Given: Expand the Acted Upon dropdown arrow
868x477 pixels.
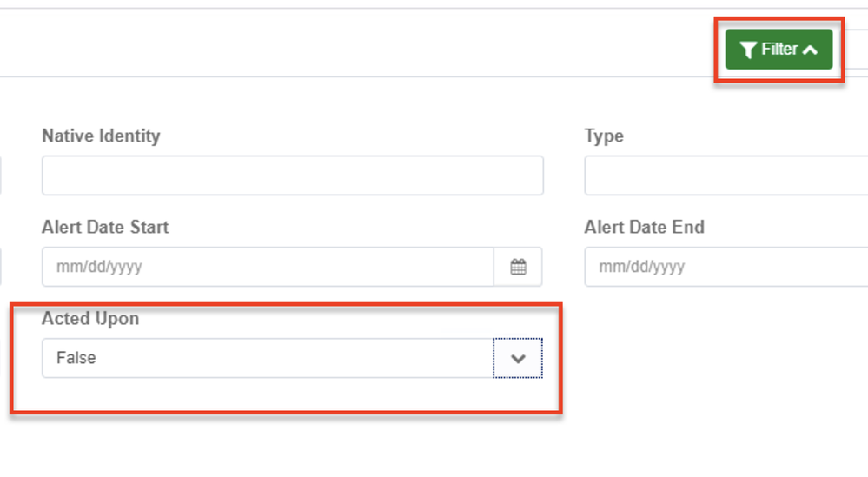Looking at the screenshot, I should 518,358.
